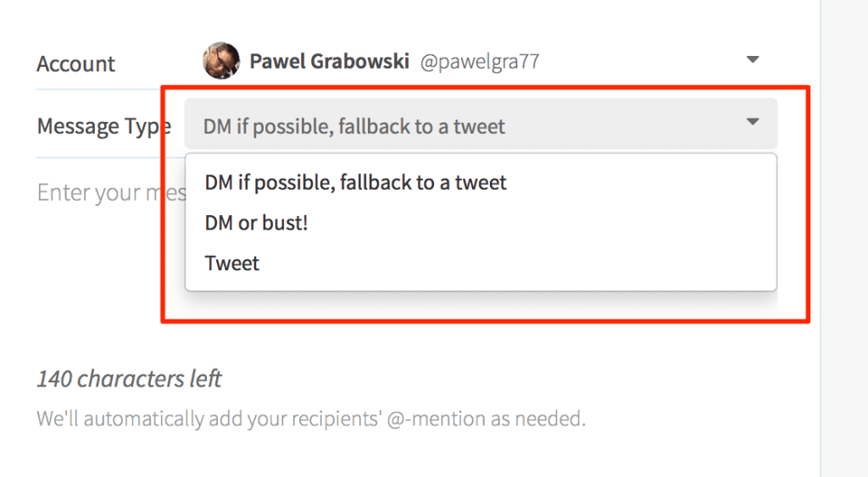Click blank space in dropdown list beside "Tweet"
The image size is (868, 477).
pyautogui.click(x=515, y=263)
